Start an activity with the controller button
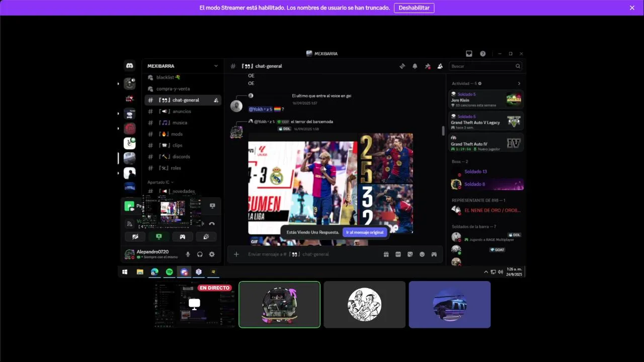 coord(182,236)
